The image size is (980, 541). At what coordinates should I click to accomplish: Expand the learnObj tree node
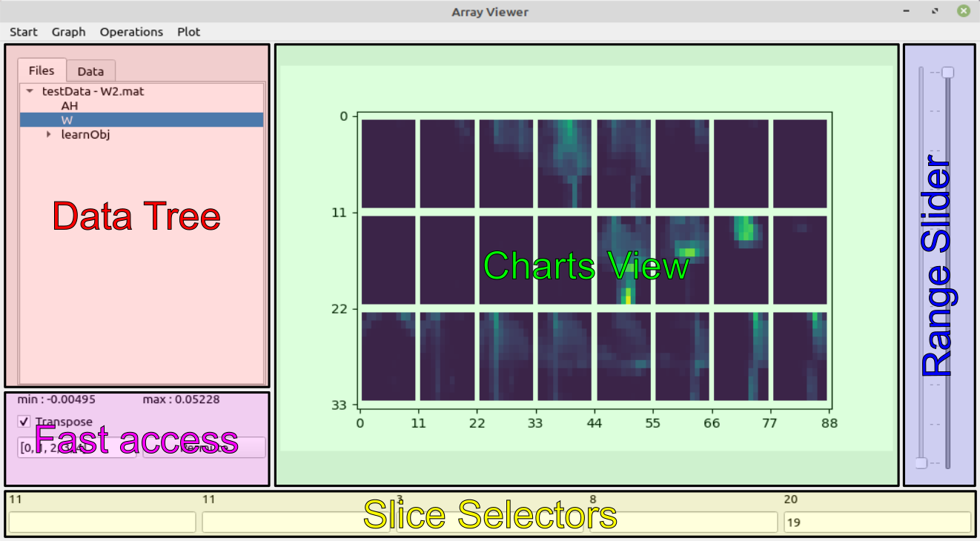pyautogui.click(x=49, y=135)
